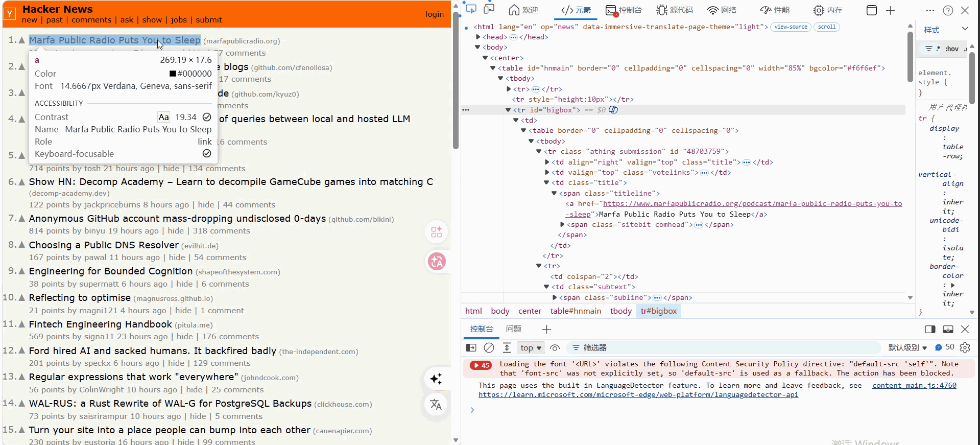Click the 50 issues counter badge

(x=944, y=347)
